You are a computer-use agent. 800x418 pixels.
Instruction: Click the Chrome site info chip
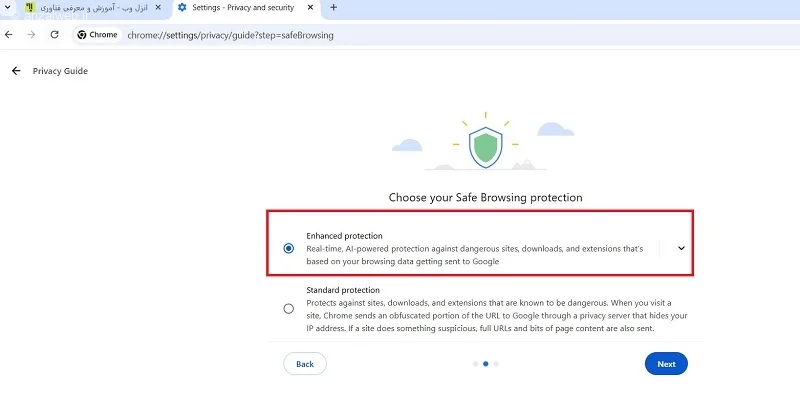click(x=97, y=35)
